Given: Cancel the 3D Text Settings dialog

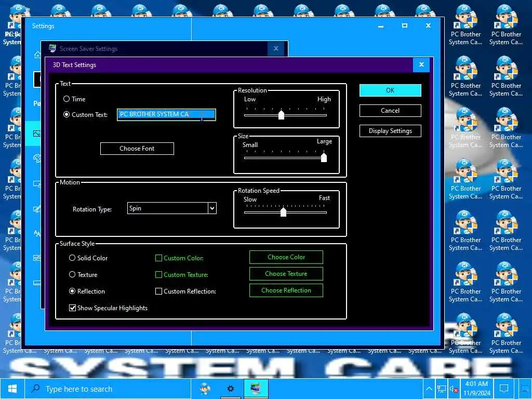Looking at the screenshot, I should [390, 111].
